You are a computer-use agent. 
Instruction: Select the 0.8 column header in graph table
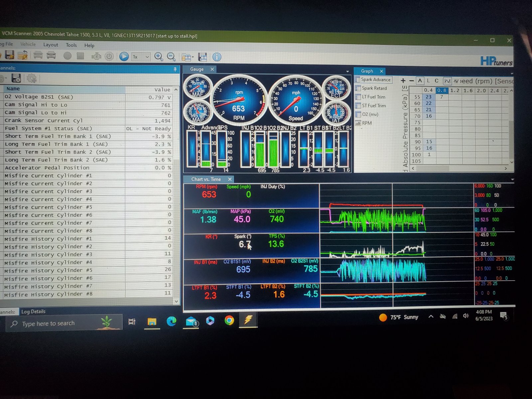[442, 90]
